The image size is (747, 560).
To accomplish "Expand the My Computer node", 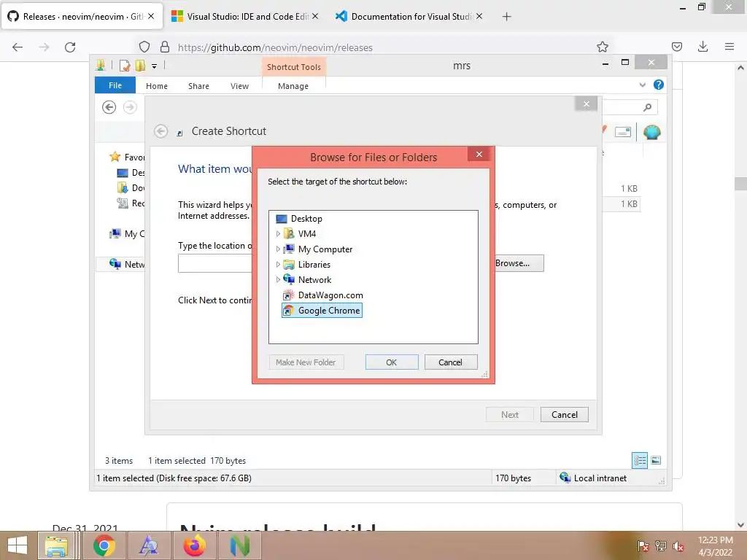I will [278, 249].
